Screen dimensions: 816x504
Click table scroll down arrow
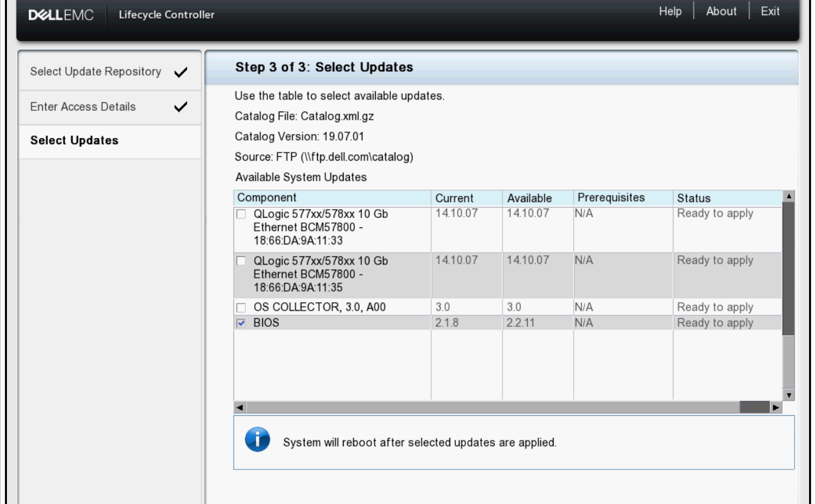coord(788,395)
